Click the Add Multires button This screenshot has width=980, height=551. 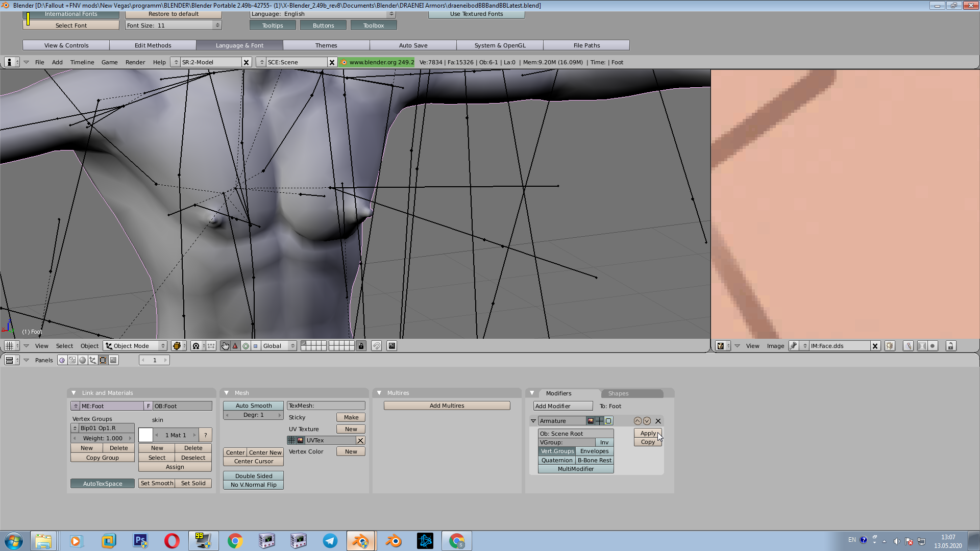click(x=447, y=406)
